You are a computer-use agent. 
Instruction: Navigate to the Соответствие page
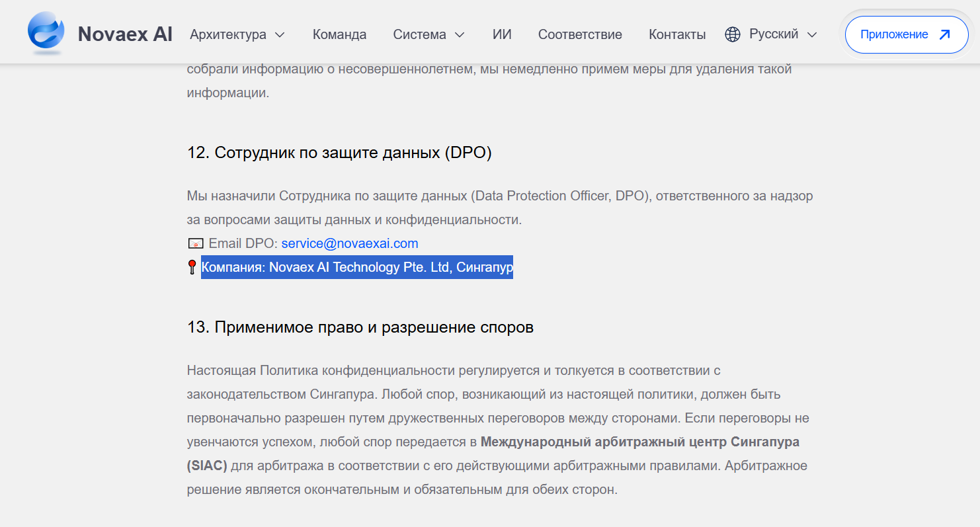(580, 34)
